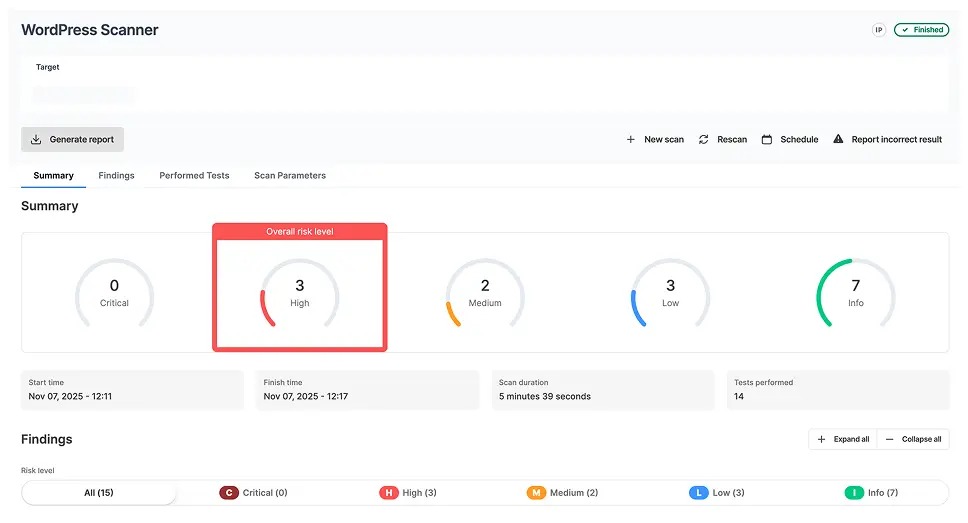968x523 pixels.
Task: Click the green I Info severity icon
Action: click(854, 493)
